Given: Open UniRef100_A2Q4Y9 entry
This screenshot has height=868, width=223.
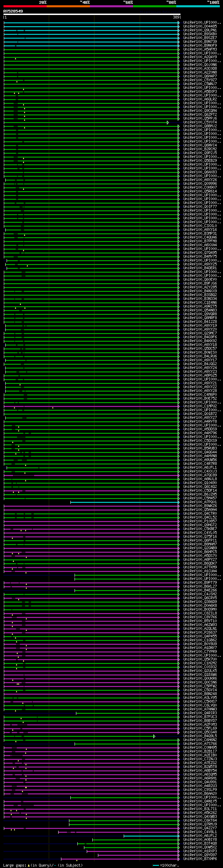Looking at the screenshot, I should [200, 57].
